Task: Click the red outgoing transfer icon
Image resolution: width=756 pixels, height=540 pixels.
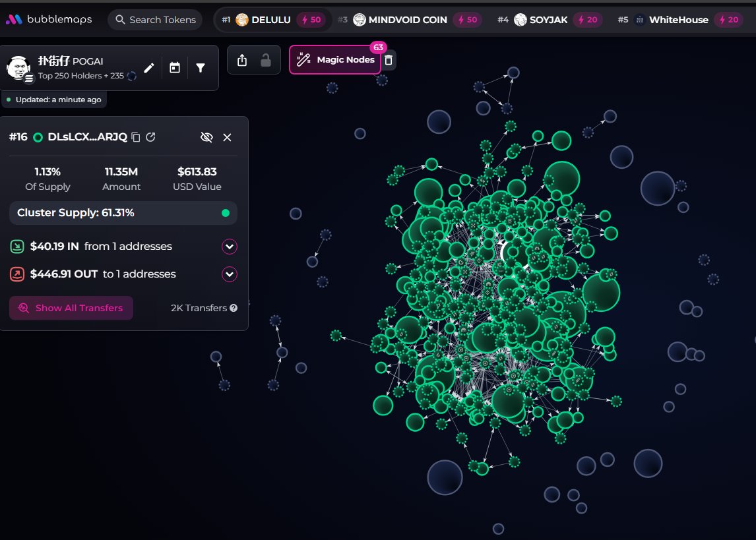Action: pyautogui.click(x=17, y=274)
